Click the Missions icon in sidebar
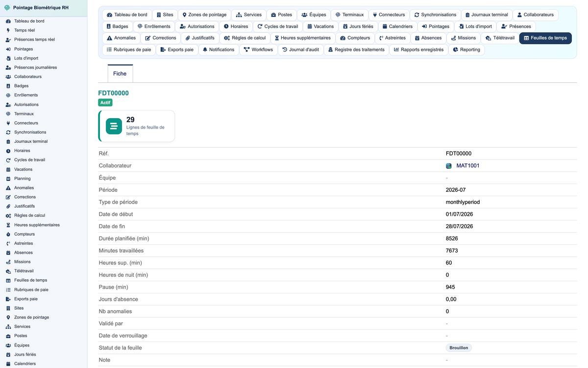The image size is (588, 368). coord(8,262)
